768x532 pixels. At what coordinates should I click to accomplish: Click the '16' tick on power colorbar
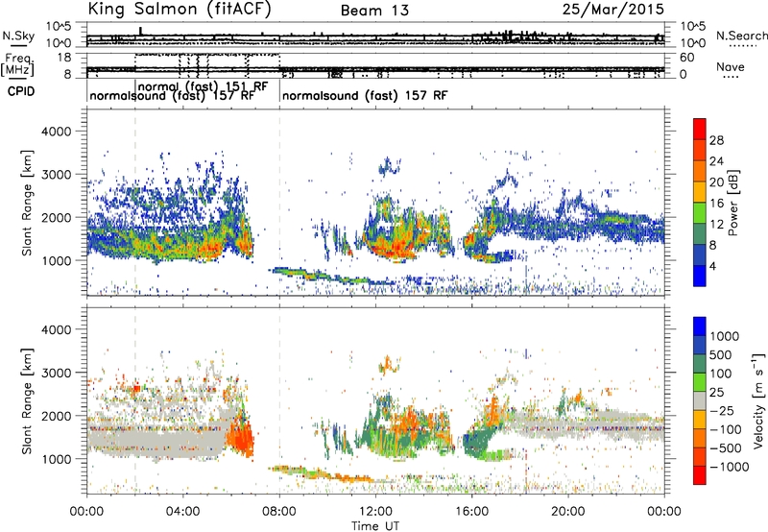click(x=716, y=204)
